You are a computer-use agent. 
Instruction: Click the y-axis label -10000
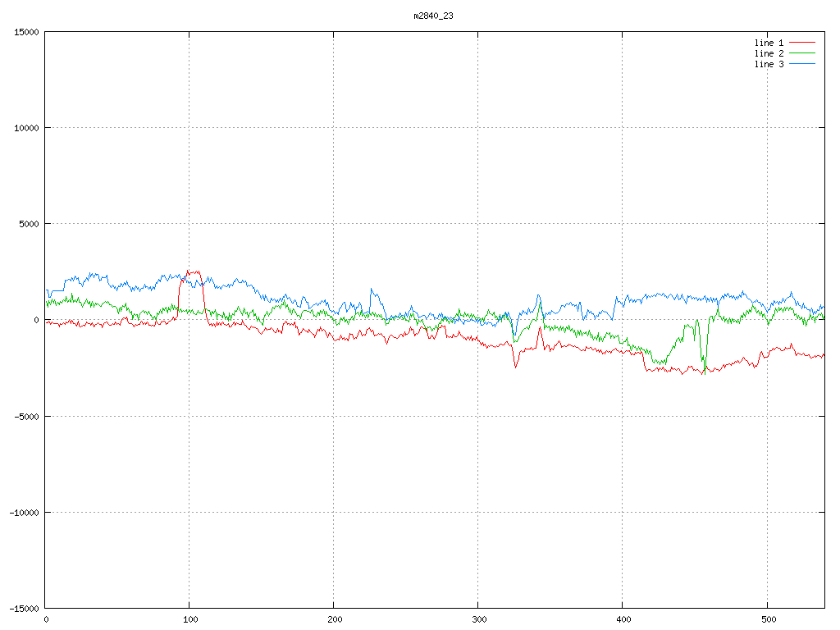[24, 513]
